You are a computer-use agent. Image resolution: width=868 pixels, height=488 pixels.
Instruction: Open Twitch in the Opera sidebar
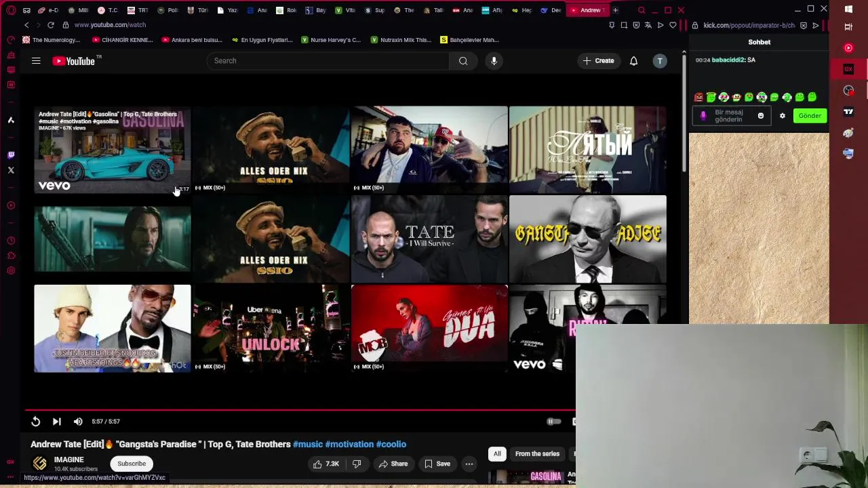[x=11, y=155]
